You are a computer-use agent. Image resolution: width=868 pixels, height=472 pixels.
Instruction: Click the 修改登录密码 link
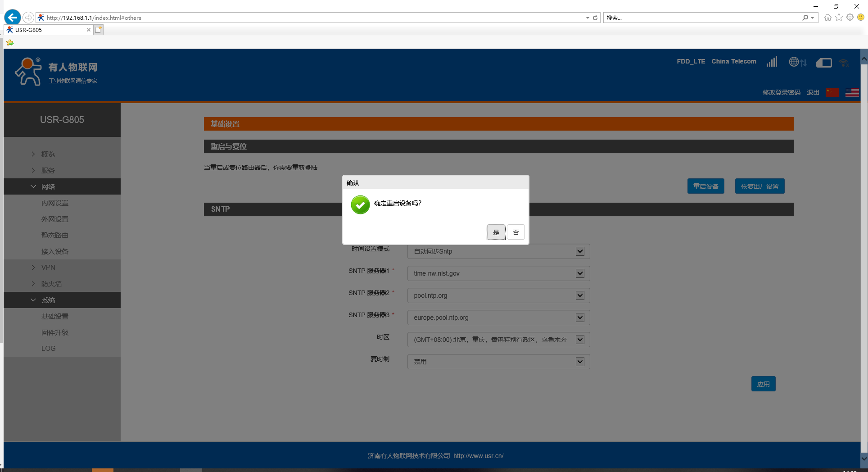tap(781, 92)
